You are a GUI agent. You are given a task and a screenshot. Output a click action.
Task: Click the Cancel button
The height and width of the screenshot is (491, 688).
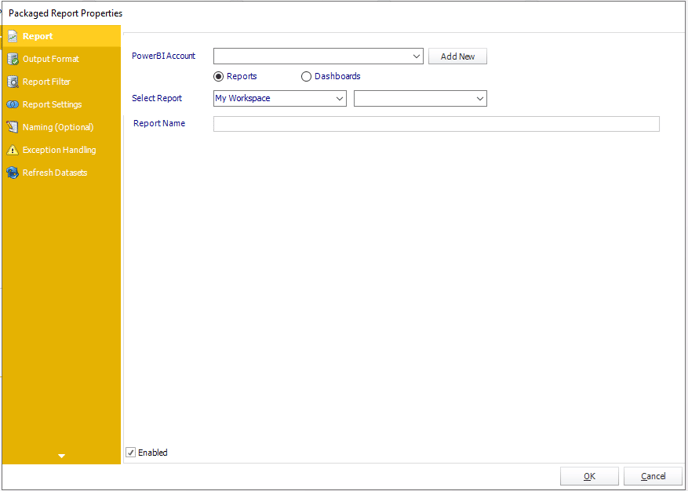[x=653, y=476]
